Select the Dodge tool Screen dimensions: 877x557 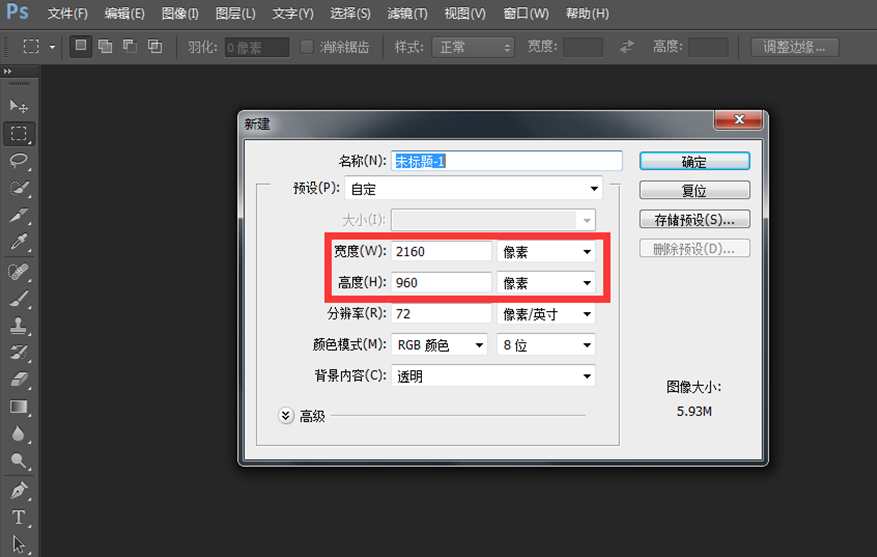[18, 460]
